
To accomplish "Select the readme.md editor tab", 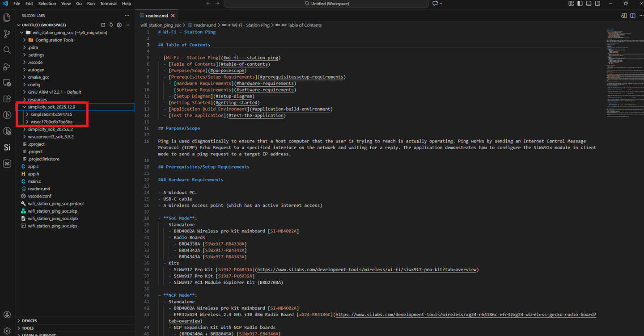I will (x=154, y=15).
